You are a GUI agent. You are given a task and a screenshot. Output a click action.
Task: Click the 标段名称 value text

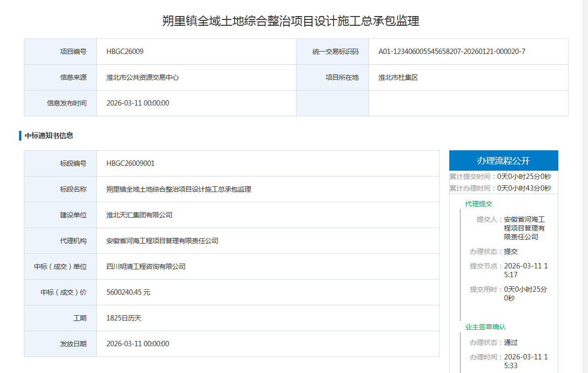(x=179, y=189)
